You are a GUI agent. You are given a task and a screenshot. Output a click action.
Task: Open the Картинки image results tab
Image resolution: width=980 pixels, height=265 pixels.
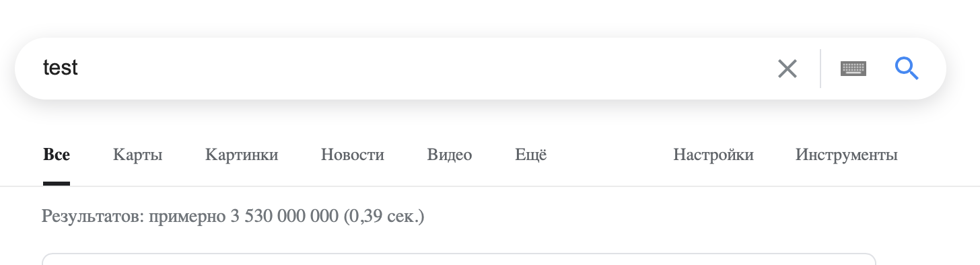[x=242, y=155]
